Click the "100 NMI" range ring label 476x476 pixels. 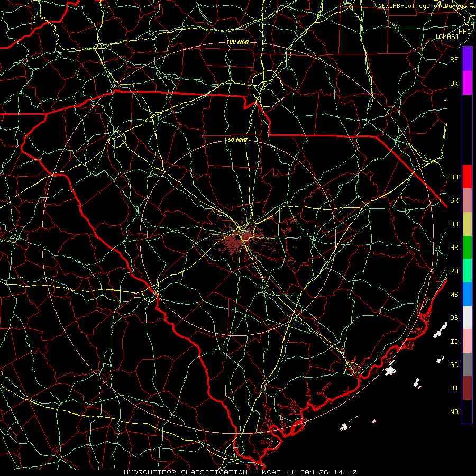(237, 42)
